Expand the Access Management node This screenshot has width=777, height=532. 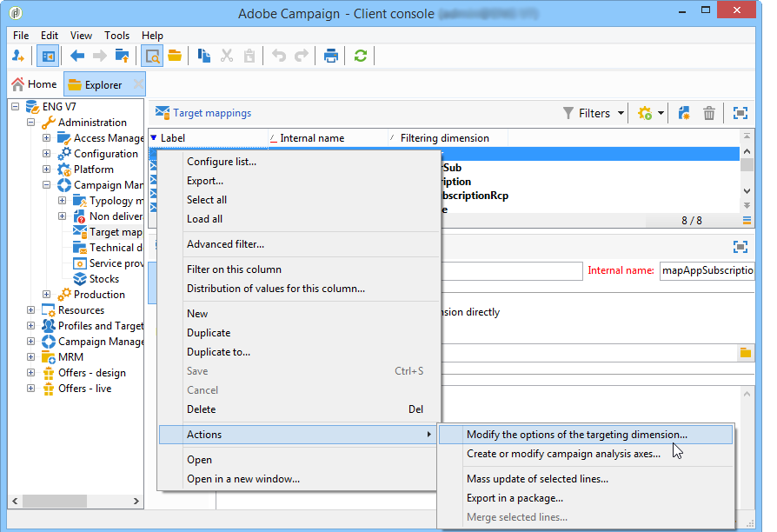coord(47,138)
